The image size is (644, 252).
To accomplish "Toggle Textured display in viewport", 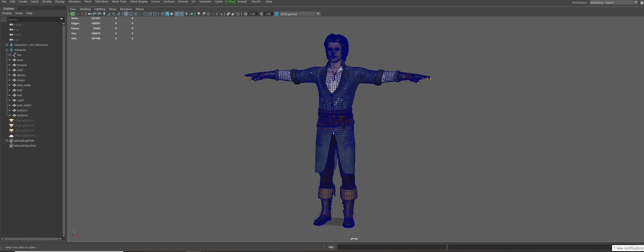I will pos(182,14).
